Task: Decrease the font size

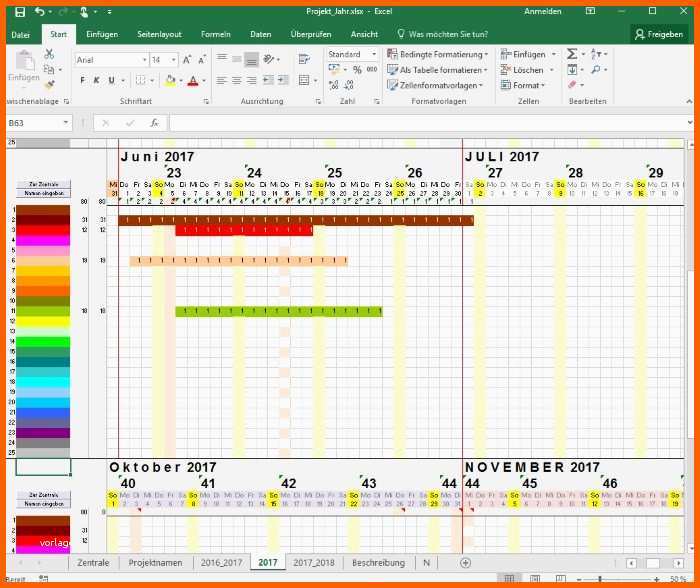Action: [202, 59]
